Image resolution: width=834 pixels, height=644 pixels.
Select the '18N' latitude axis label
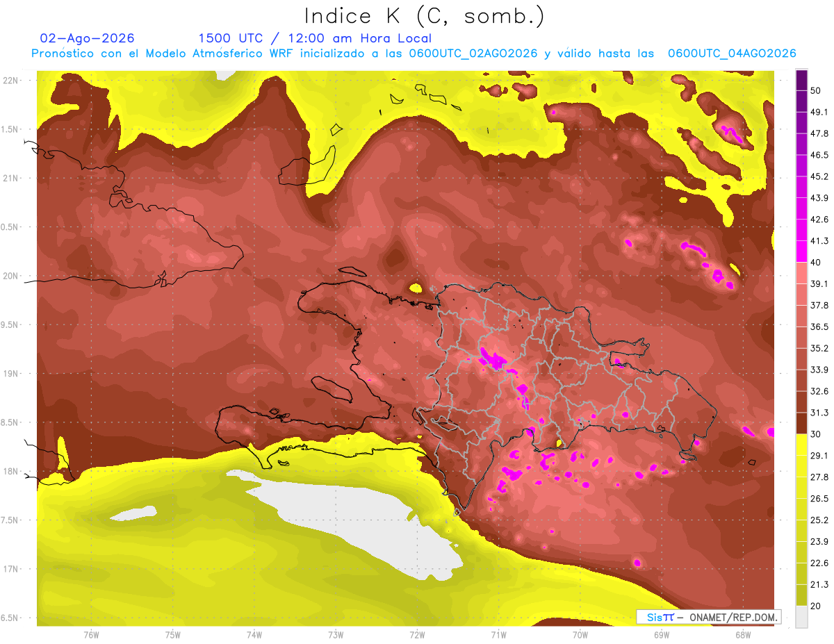(x=10, y=471)
